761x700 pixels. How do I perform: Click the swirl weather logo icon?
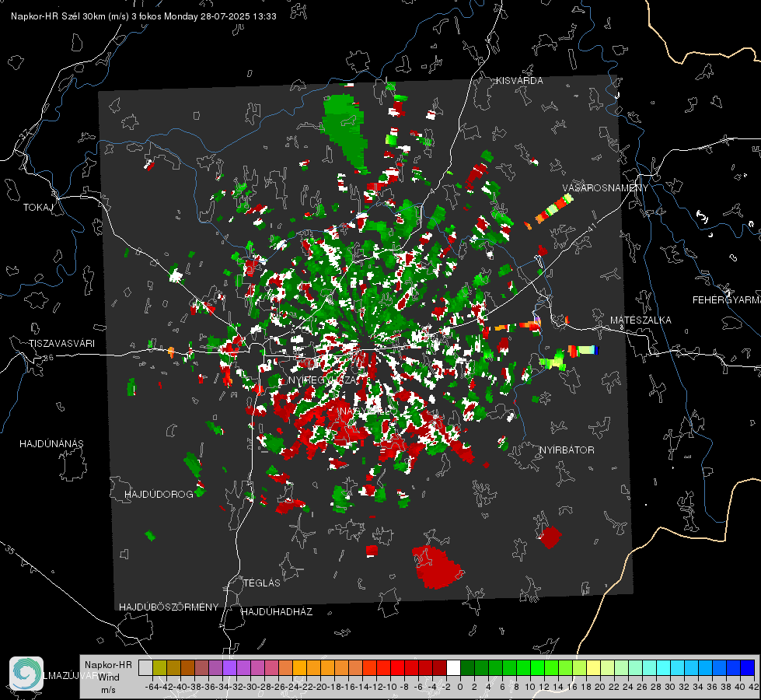pos(26,674)
